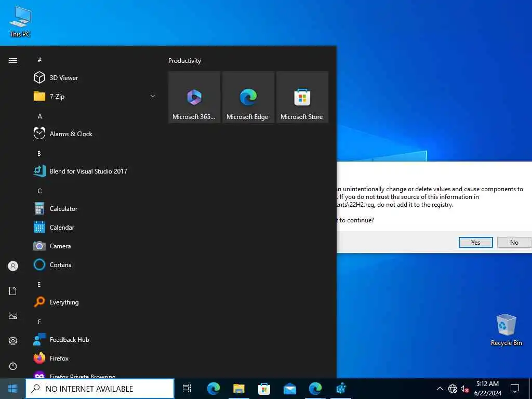This screenshot has width=532, height=399.
Task: Click the taskbar search box
Action: click(x=100, y=389)
